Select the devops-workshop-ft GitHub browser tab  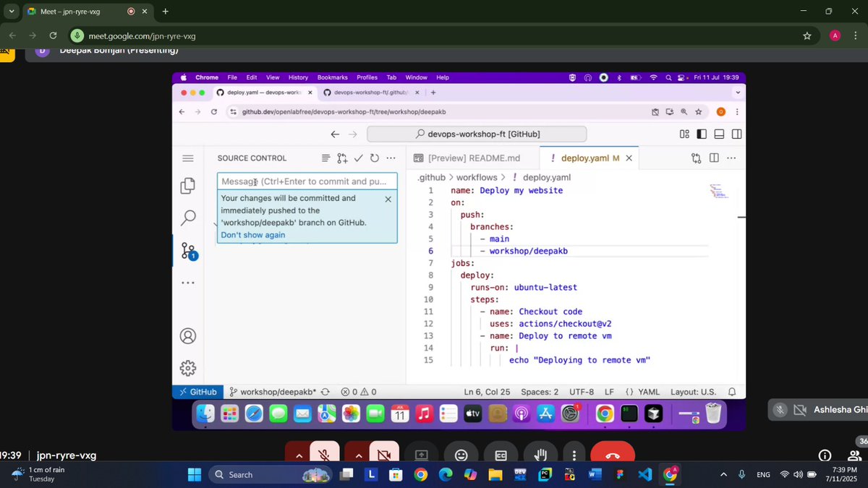370,93
